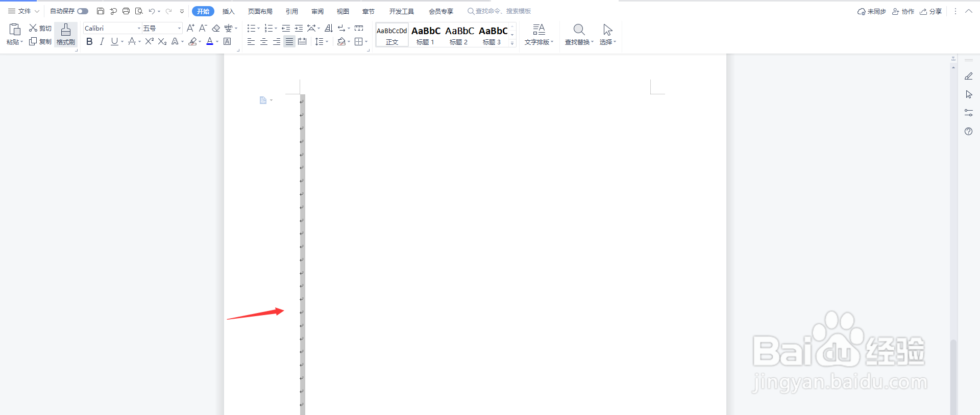Open the 视图 tab
Screen dimensions: 980x415
[x=343, y=11]
